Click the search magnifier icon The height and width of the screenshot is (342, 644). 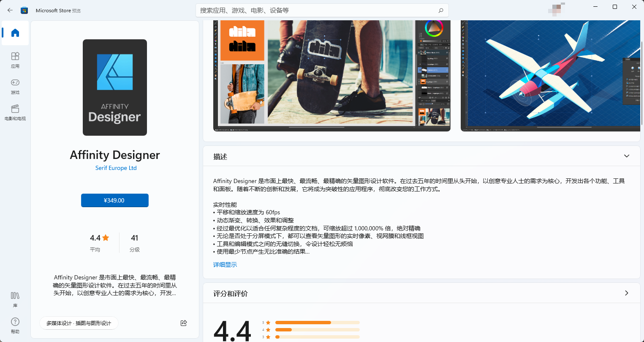coord(441,10)
